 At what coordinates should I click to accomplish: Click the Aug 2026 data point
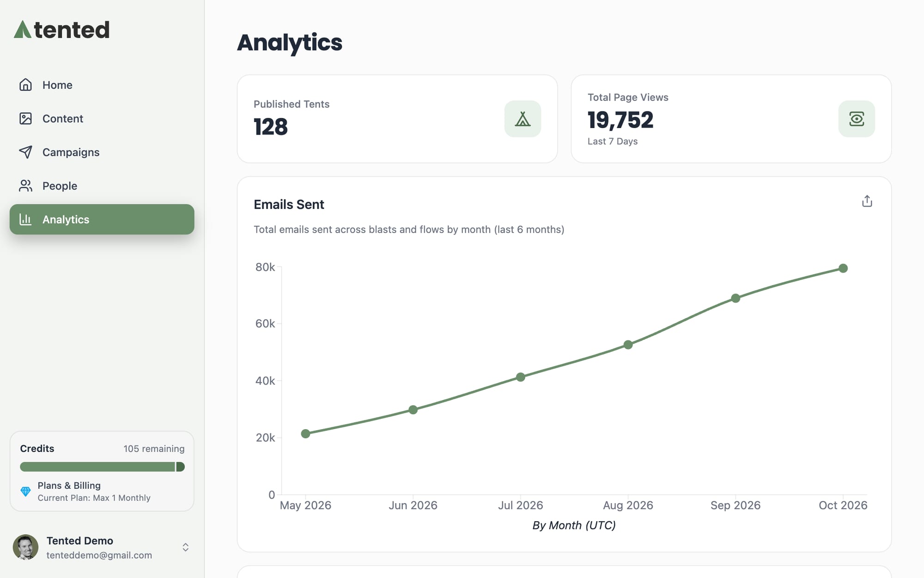pyautogui.click(x=628, y=344)
